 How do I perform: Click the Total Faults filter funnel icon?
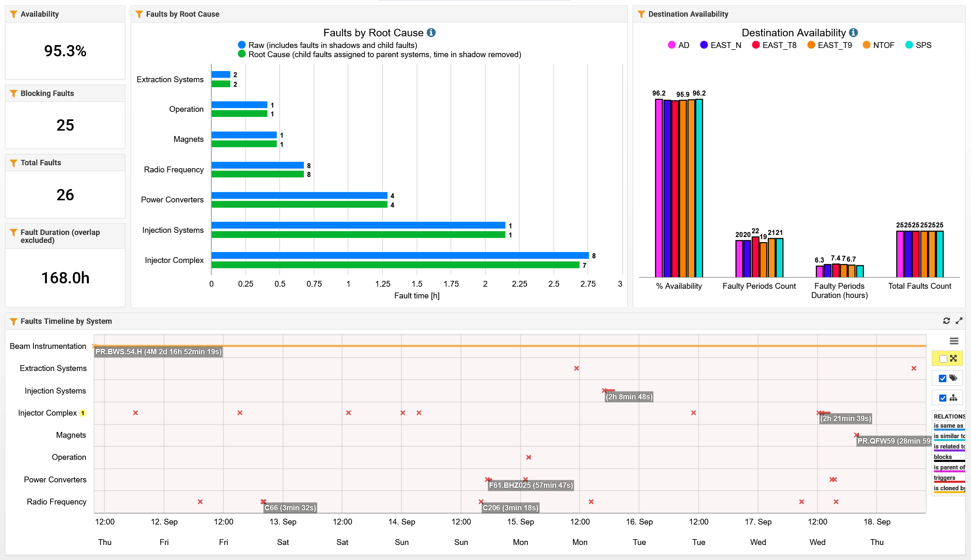click(13, 163)
